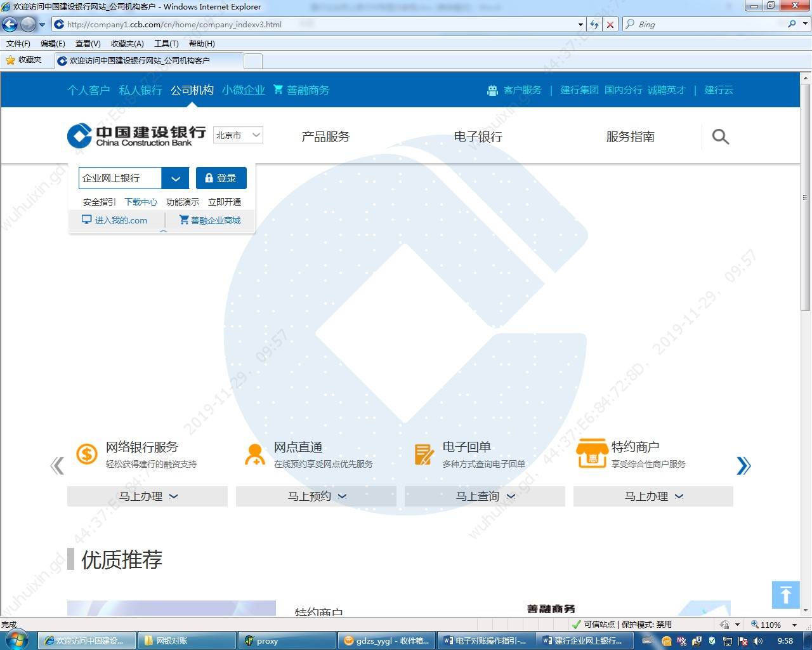Click the 收藏夹 favorites star icon

pos(11,60)
